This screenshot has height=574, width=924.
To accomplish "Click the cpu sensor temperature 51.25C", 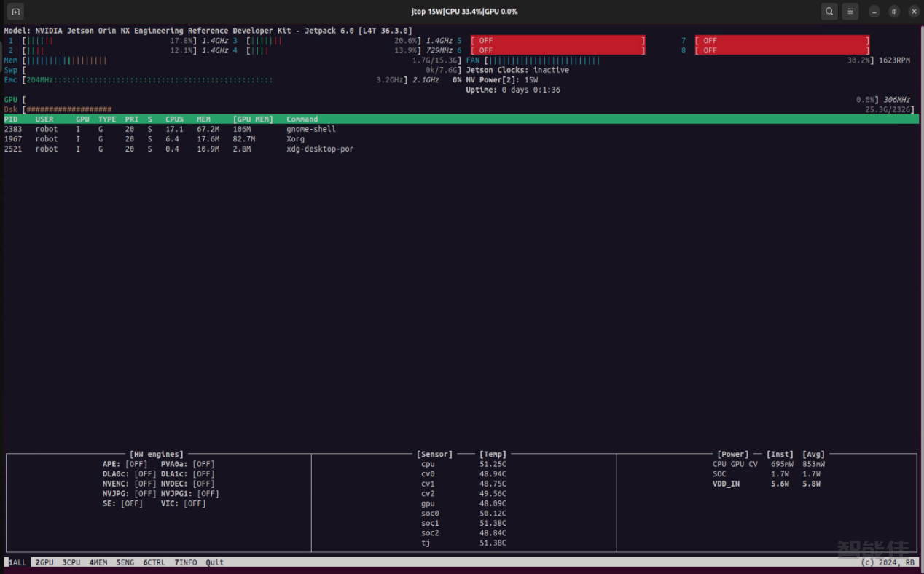I will 493,464.
